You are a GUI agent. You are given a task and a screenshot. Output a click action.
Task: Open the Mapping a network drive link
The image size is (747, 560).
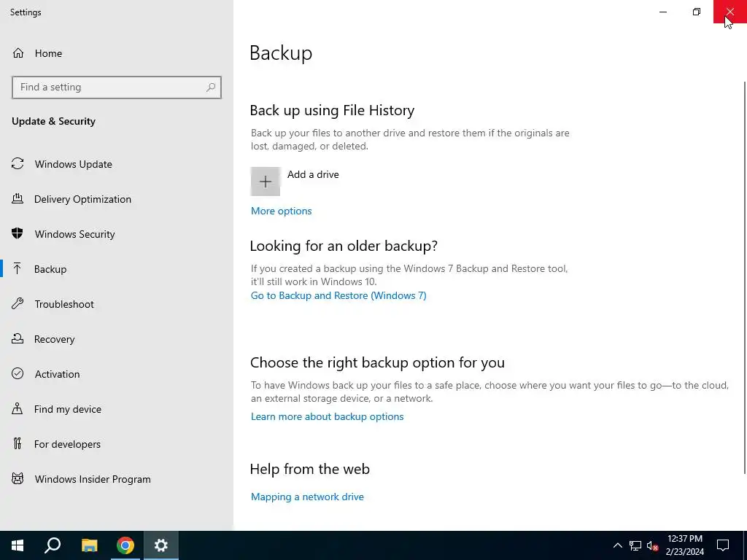(307, 497)
